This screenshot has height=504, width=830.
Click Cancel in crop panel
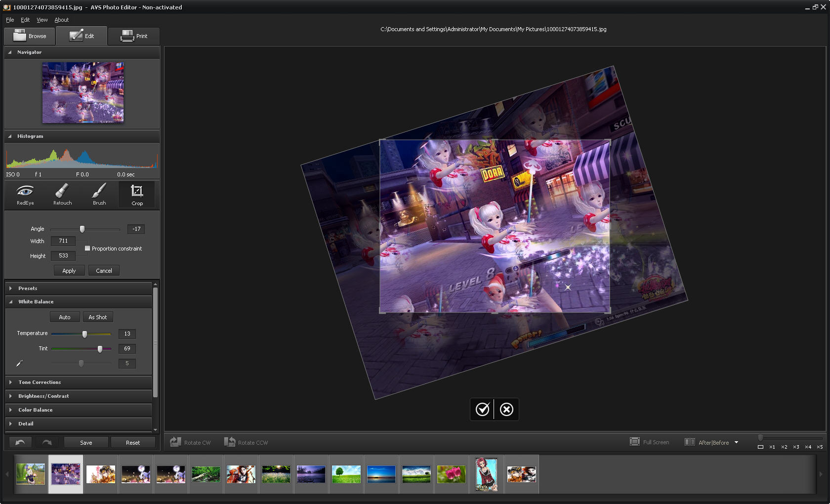(104, 271)
